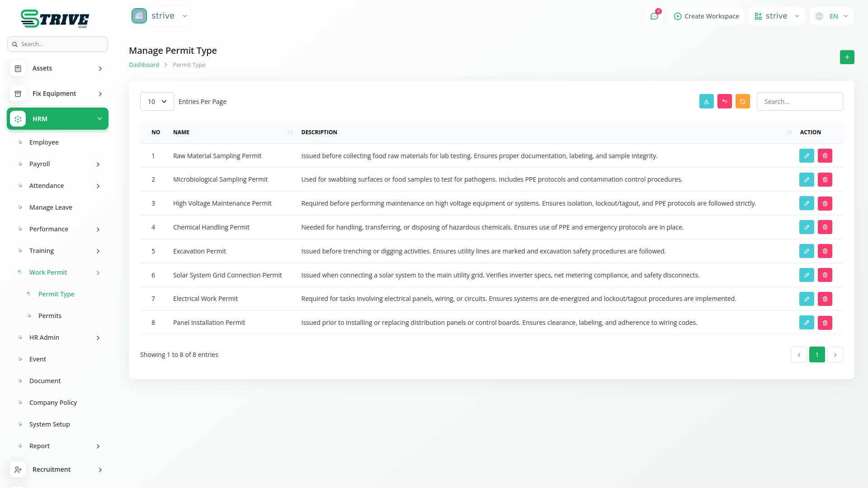Click the pink undo reset icon
868x488 pixels.
pyautogui.click(x=724, y=101)
